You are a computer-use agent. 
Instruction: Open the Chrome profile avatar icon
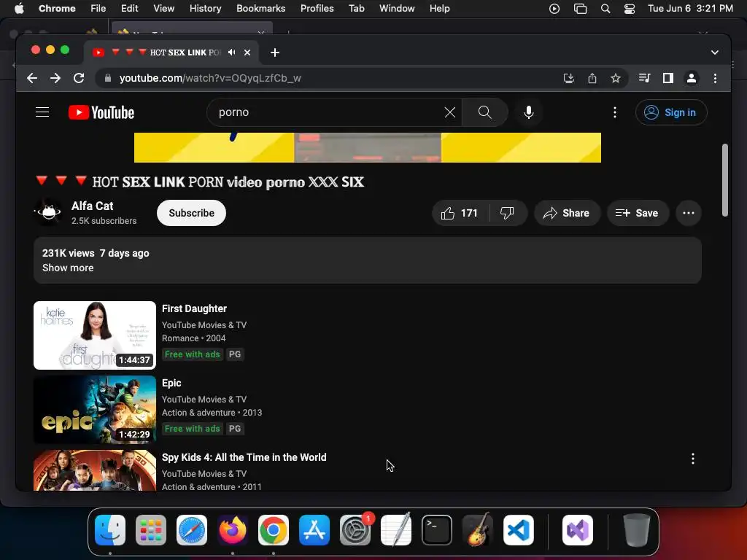692,78
